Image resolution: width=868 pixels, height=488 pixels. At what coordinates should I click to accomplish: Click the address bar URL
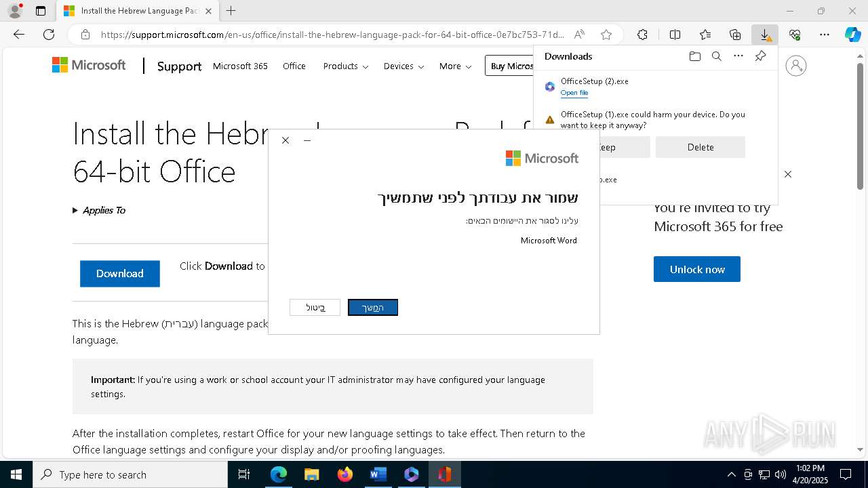(332, 35)
